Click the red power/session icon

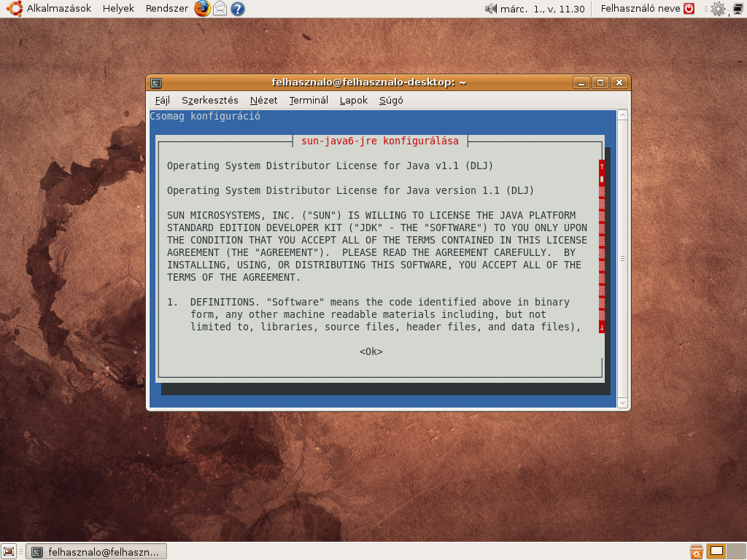[689, 9]
